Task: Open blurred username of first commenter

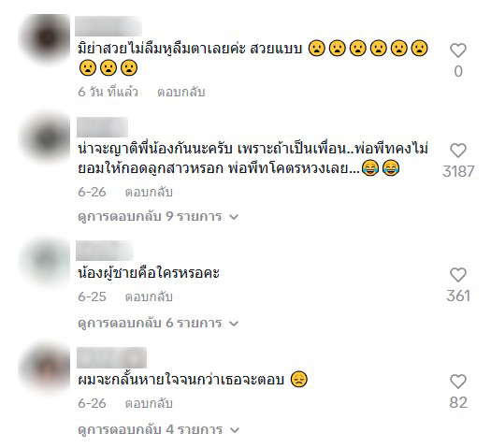Action: click(108, 26)
